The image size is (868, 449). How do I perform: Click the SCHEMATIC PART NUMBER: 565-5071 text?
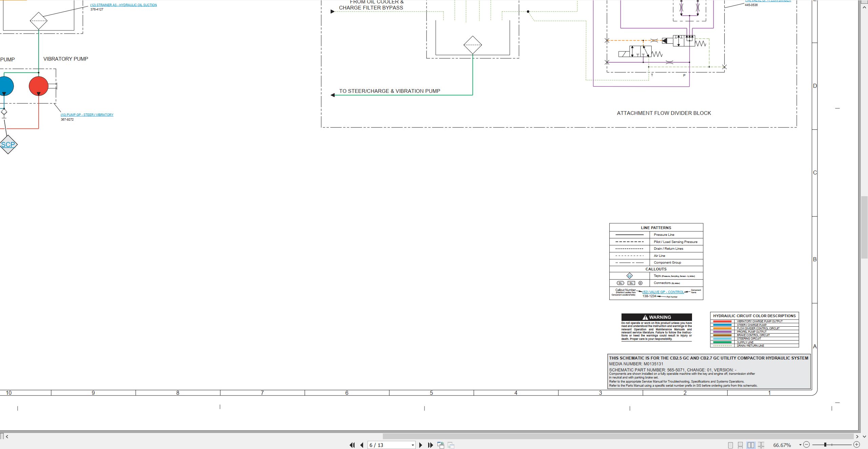click(x=646, y=370)
